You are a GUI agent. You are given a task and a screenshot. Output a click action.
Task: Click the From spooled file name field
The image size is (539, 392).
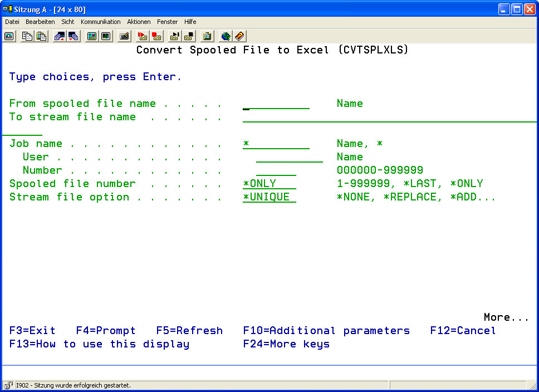pos(276,104)
